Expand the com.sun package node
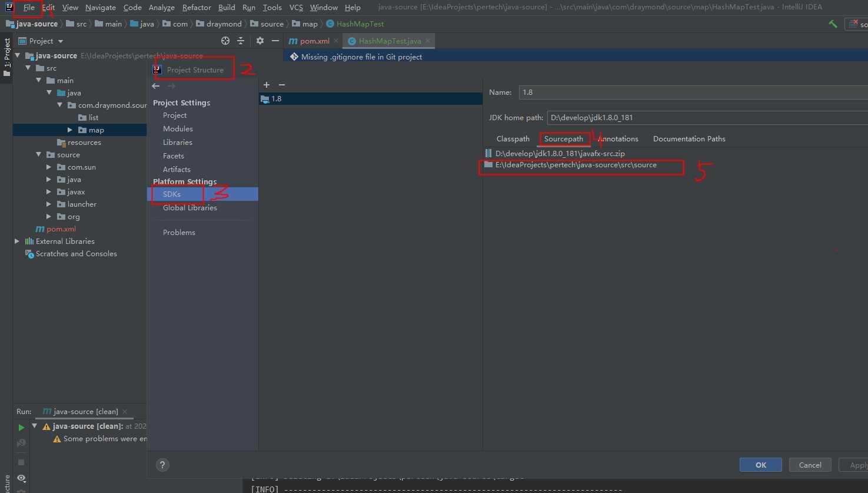This screenshot has height=493, width=868. 49,167
